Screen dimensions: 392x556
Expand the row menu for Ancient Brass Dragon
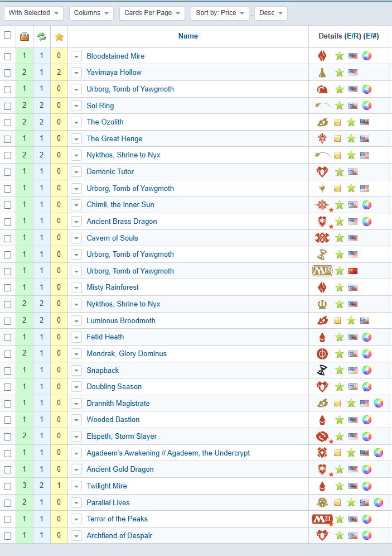point(76,222)
